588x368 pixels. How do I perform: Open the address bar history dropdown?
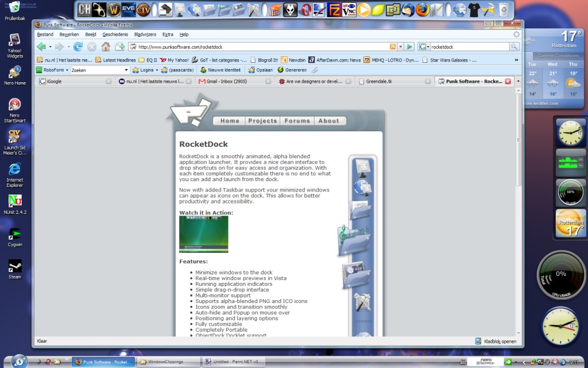pyautogui.click(x=400, y=47)
